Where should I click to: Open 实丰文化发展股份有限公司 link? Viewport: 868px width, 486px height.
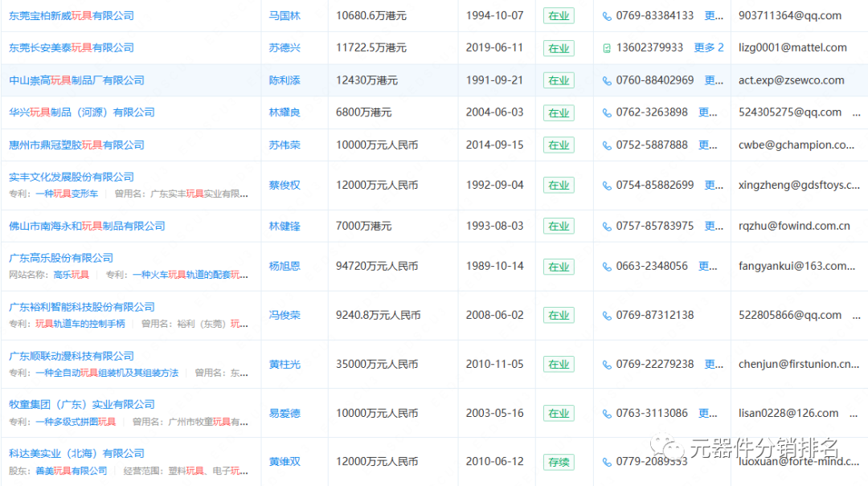coord(72,178)
